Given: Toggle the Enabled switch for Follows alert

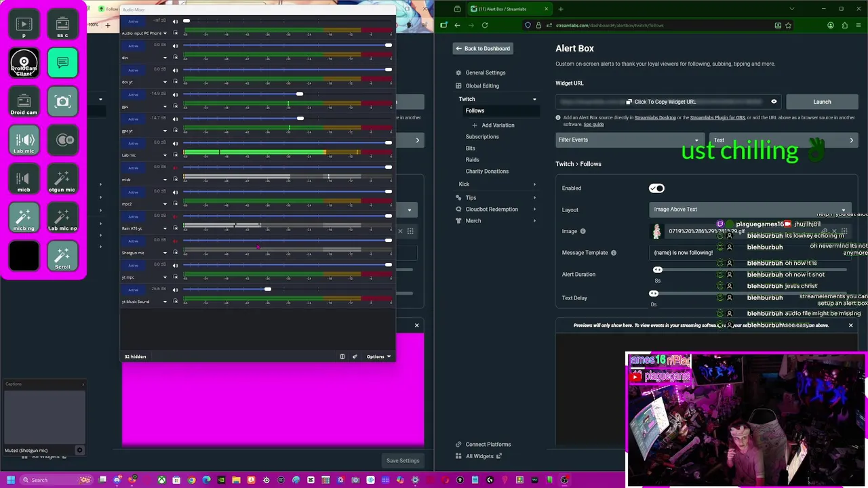Looking at the screenshot, I should 656,188.
